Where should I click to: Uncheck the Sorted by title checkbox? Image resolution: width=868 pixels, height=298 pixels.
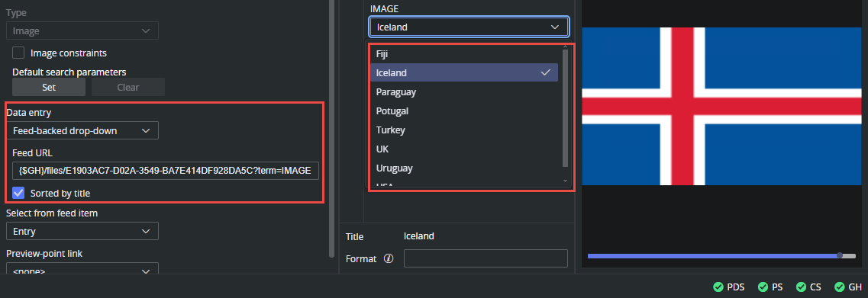click(19, 193)
